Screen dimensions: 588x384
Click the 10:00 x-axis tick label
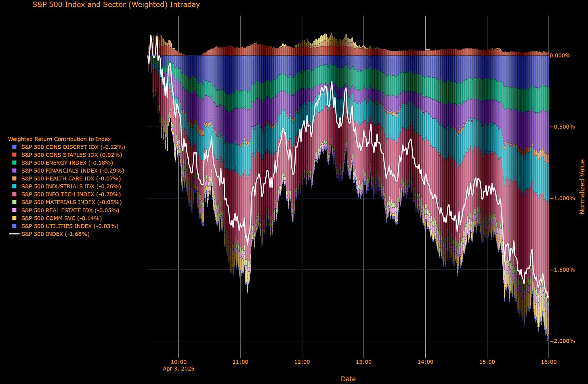pyautogui.click(x=178, y=362)
